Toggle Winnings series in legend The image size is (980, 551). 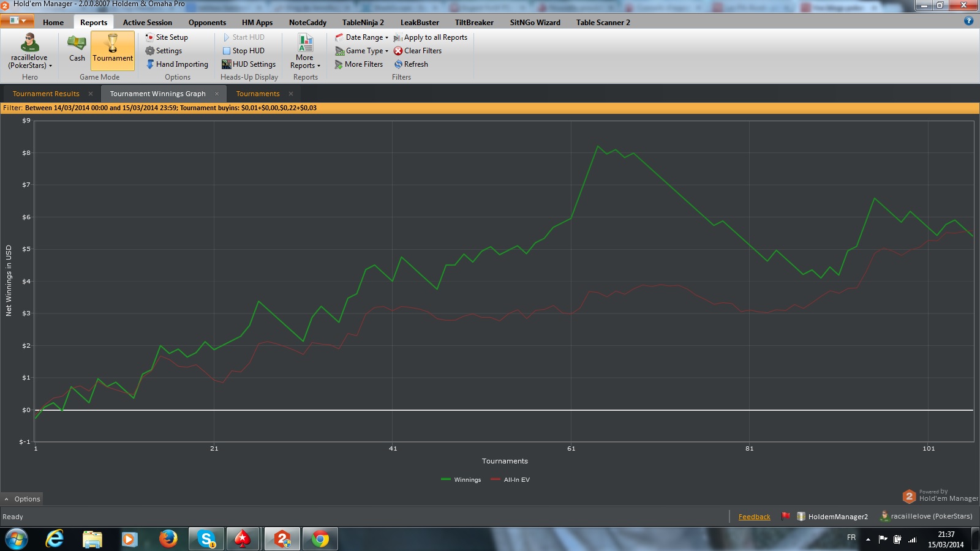pyautogui.click(x=461, y=479)
